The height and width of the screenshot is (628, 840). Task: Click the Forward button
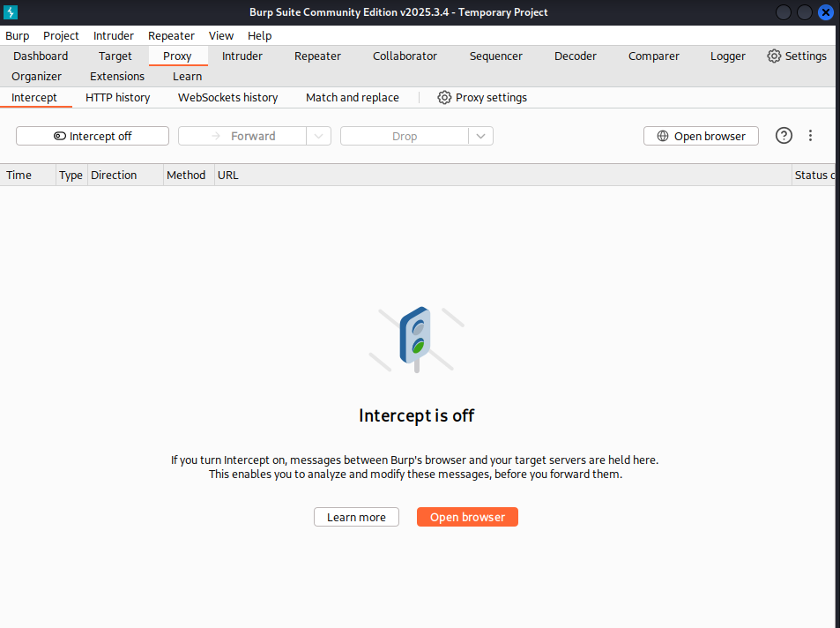[x=242, y=136]
